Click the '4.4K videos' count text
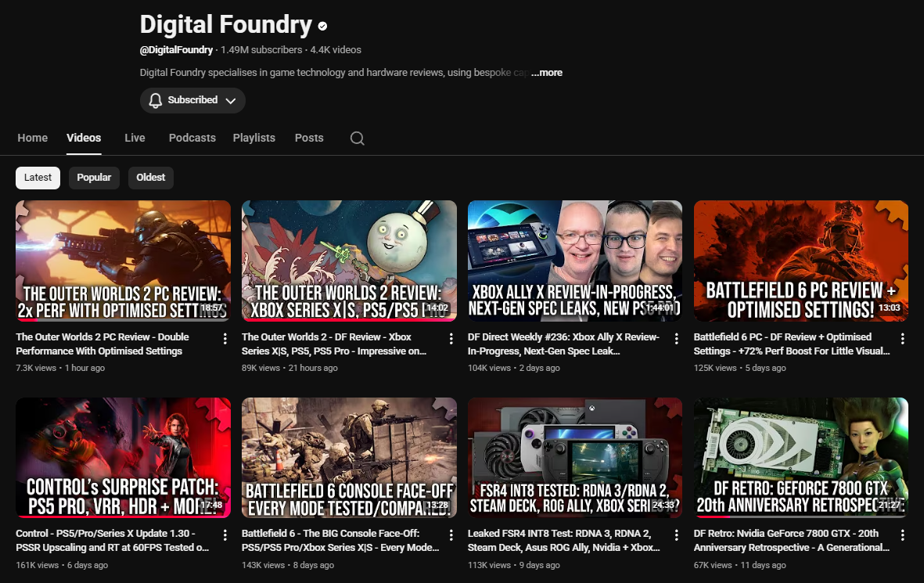 [336, 50]
